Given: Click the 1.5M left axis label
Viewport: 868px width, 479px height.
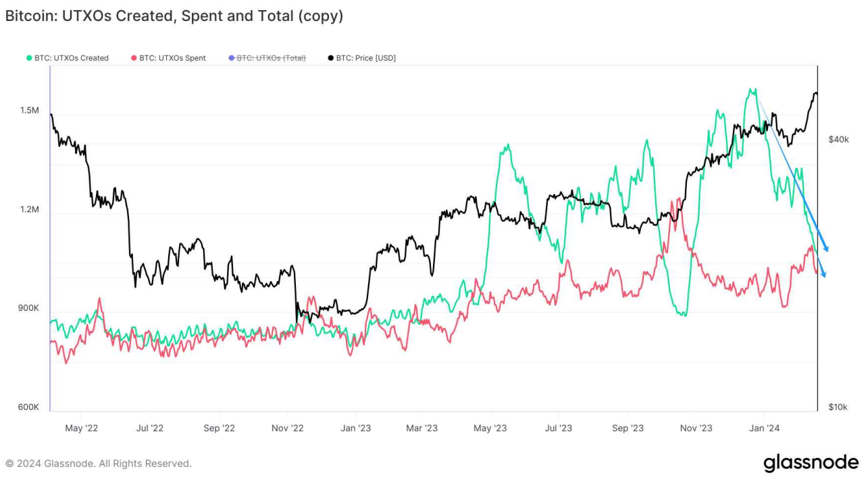Looking at the screenshot, I should 29,110.
